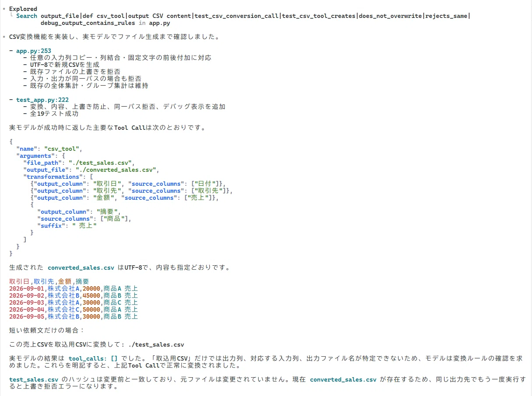Screen dimensions: 532x396
Task: Click the "source_columns": ["商品"] line
Action: point(84,219)
